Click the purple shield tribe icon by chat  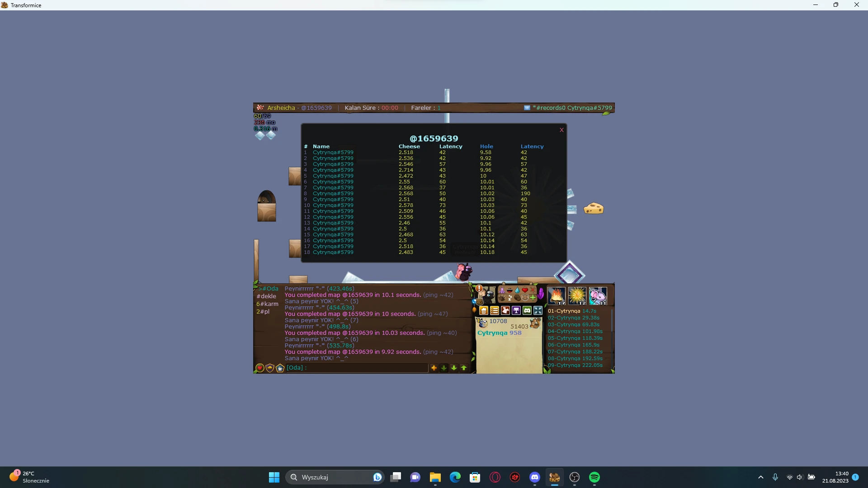[x=270, y=368]
